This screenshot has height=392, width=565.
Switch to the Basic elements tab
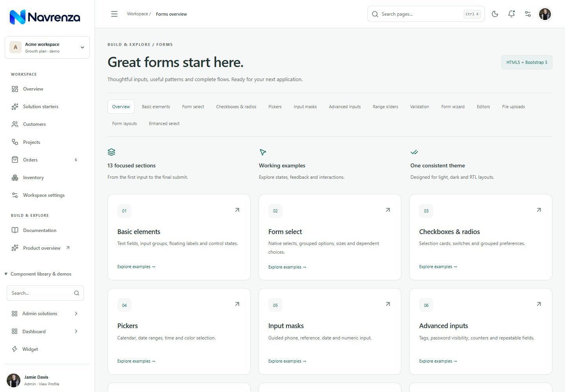tap(156, 107)
